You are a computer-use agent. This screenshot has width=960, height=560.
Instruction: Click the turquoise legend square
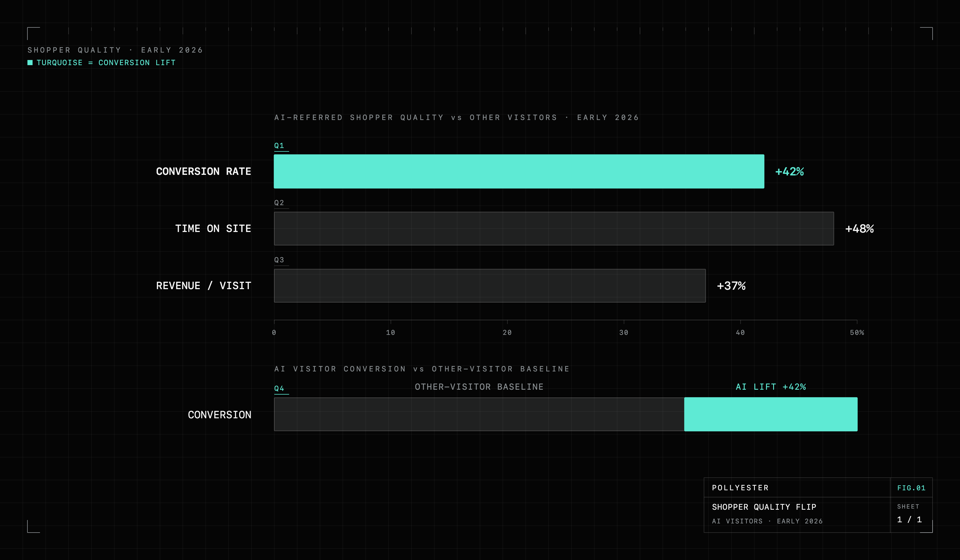click(30, 63)
